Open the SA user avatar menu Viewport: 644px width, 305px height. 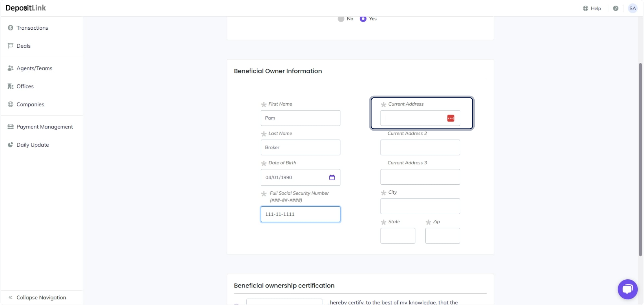tap(632, 8)
